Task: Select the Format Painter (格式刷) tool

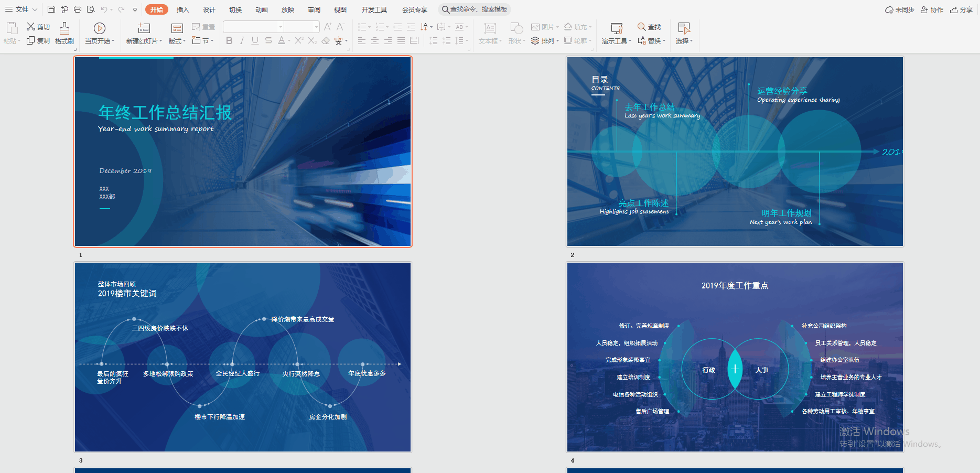Action: [64, 33]
